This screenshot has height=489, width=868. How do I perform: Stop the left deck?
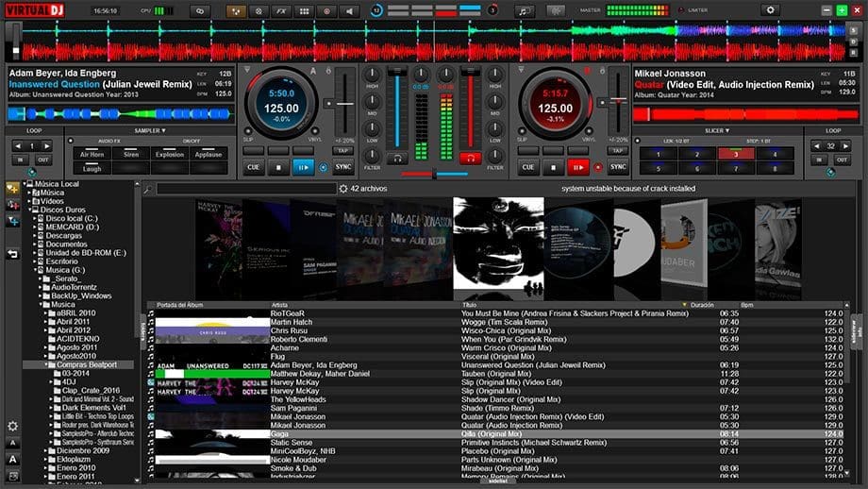[278, 167]
